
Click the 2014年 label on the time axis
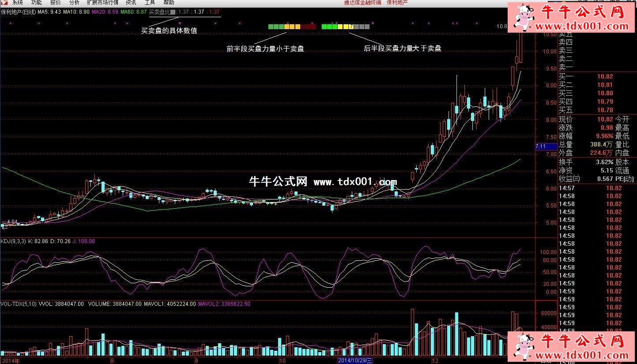point(11,360)
